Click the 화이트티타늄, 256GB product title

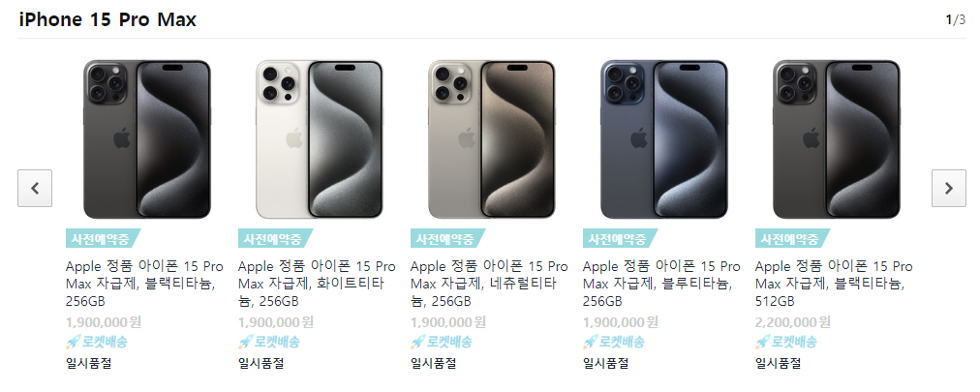317,284
